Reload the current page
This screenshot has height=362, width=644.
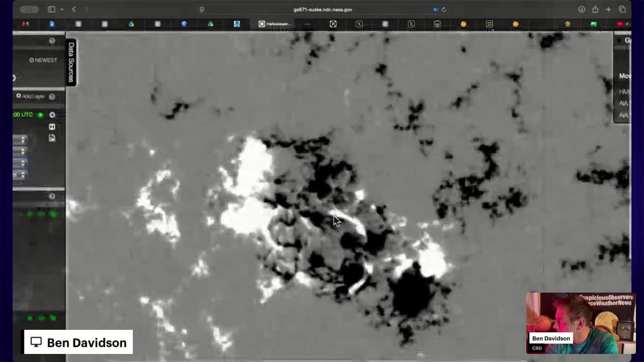(x=443, y=10)
